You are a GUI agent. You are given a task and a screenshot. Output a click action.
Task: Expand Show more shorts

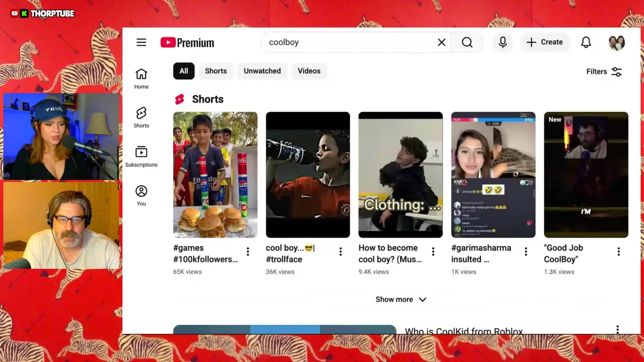[x=400, y=299]
